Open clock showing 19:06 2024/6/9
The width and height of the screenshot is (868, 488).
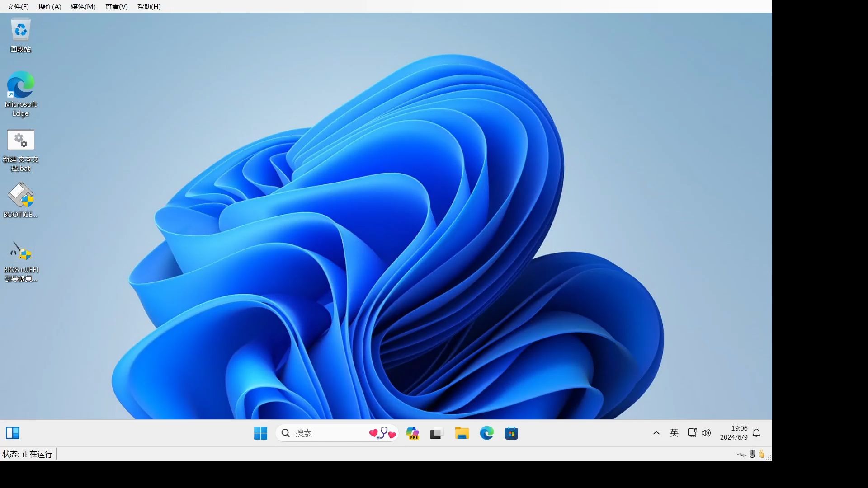click(x=734, y=433)
